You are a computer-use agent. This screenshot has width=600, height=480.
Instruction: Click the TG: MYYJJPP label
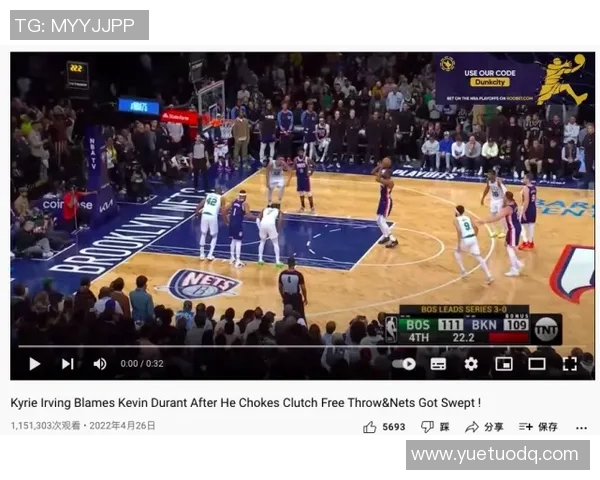pyautogui.click(x=79, y=25)
